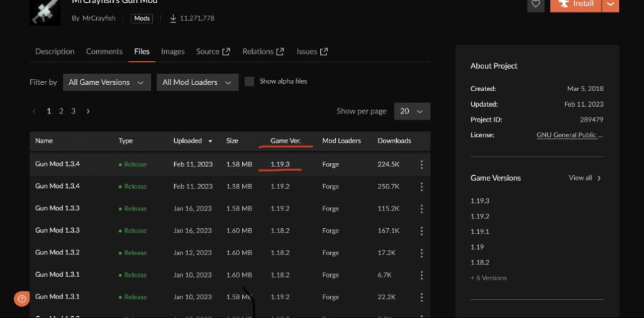
Task: Click the heart favorite icon
Action: (536, 4)
